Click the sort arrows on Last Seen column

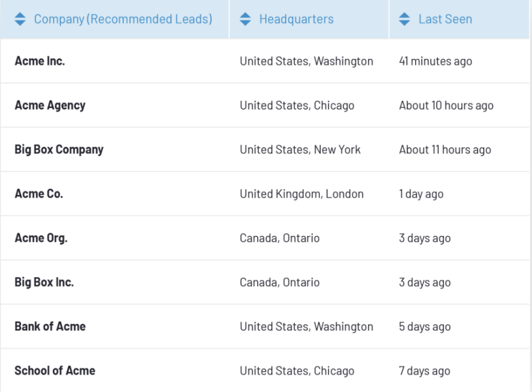click(404, 19)
